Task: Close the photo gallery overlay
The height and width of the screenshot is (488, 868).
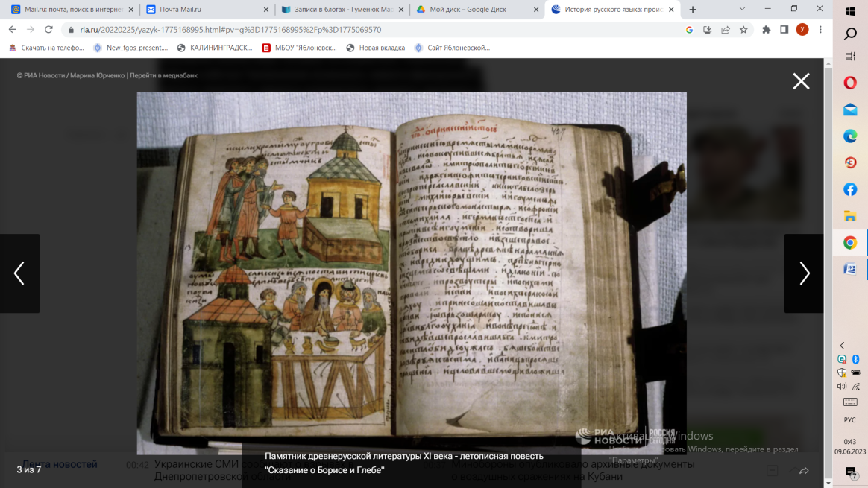Action: [801, 81]
